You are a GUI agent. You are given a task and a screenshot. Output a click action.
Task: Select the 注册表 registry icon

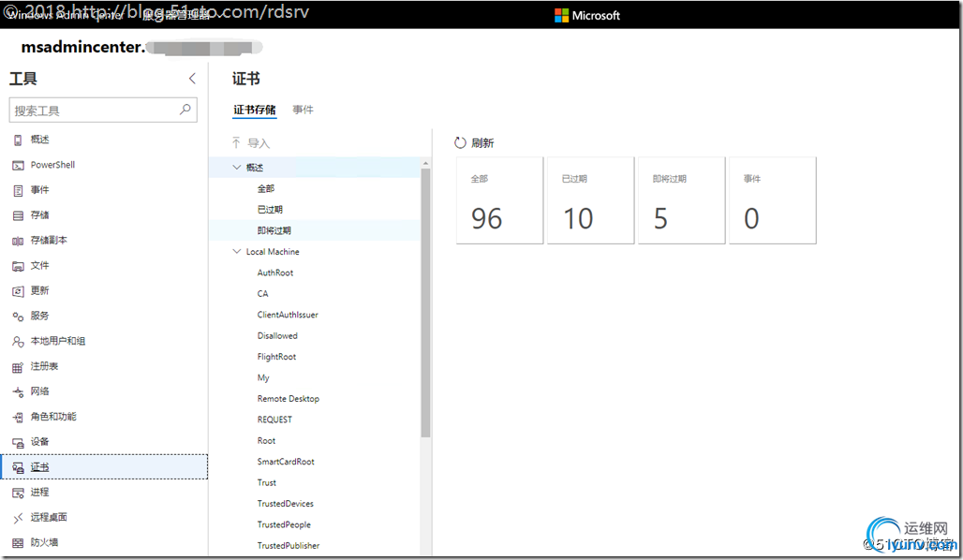[17, 367]
